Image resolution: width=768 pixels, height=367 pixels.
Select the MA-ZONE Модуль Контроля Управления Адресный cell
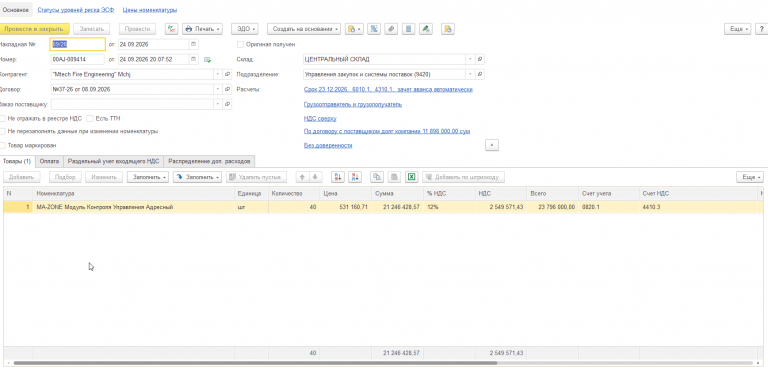click(x=134, y=207)
